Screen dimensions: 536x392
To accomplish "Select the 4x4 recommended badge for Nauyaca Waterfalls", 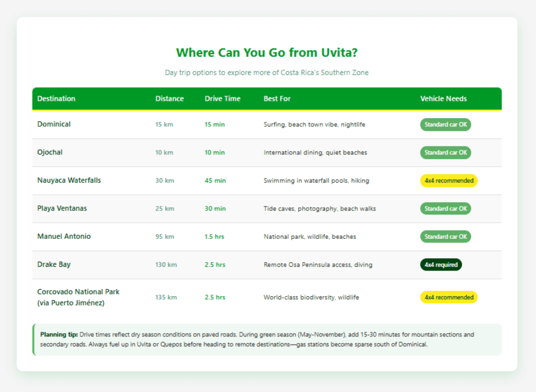I will tap(449, 180).
